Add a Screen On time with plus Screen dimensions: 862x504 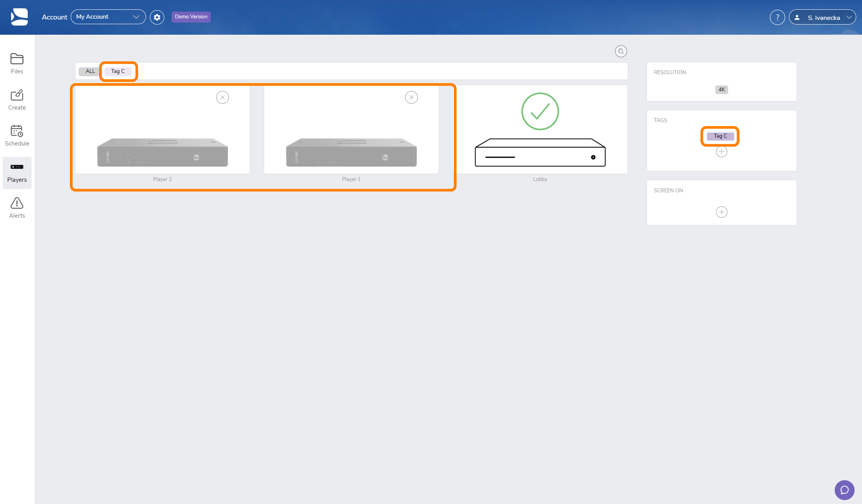(x=722, y=212)
